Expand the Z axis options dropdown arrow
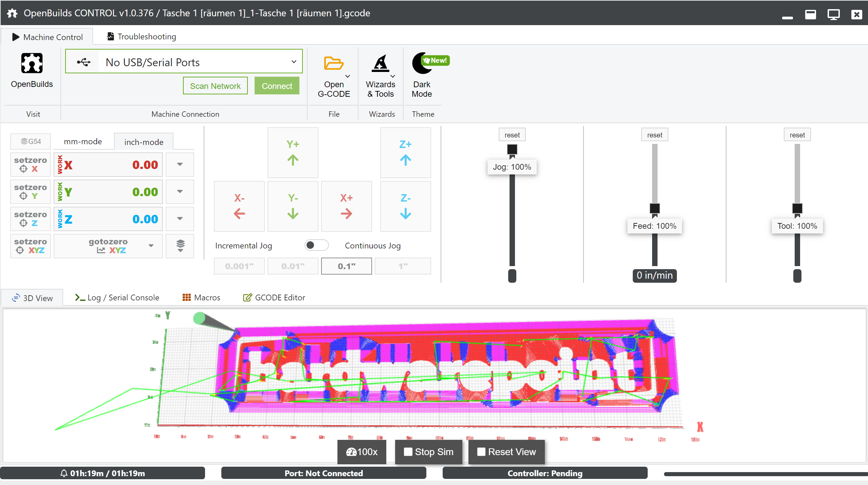The height and width of the screenshot is (485, 868). click(180, 219)
